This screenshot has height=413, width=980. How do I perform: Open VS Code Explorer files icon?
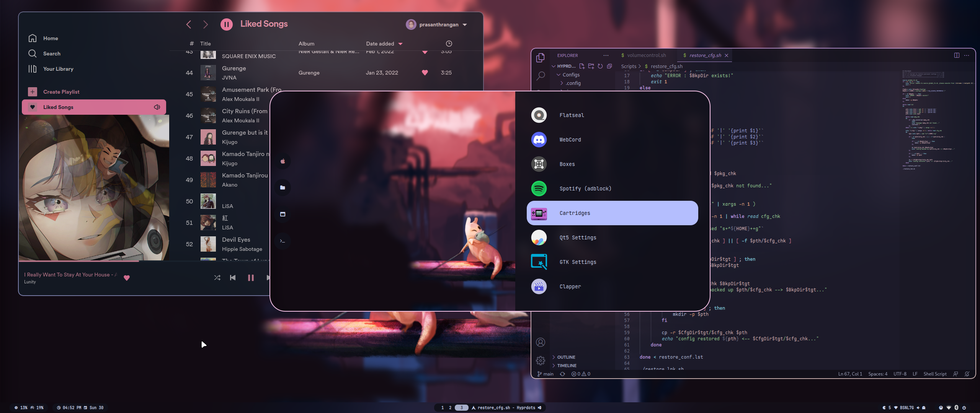click(x=541, y=57)
